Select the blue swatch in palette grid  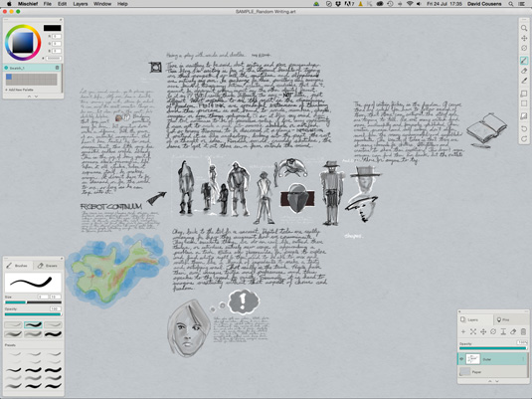[x=9, y=77]
